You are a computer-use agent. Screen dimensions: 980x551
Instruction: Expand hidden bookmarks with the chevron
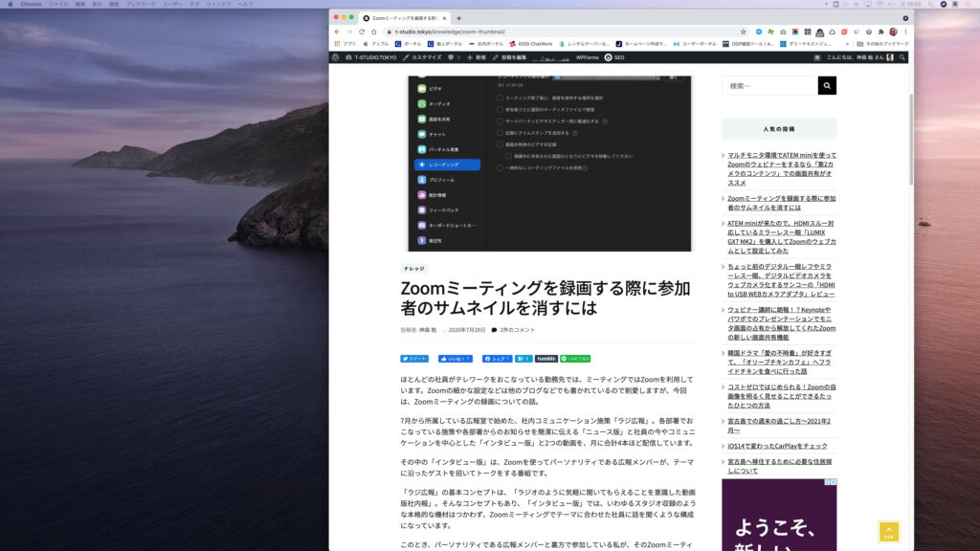pos(848,44)
